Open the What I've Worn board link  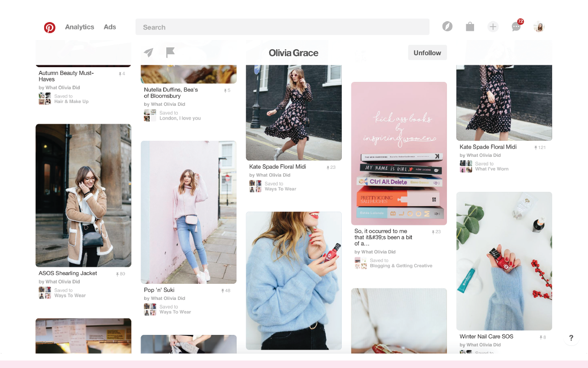492,169
